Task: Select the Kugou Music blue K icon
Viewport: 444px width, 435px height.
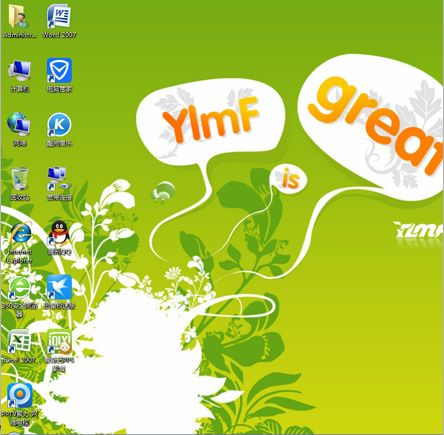Action: (59, 124)
